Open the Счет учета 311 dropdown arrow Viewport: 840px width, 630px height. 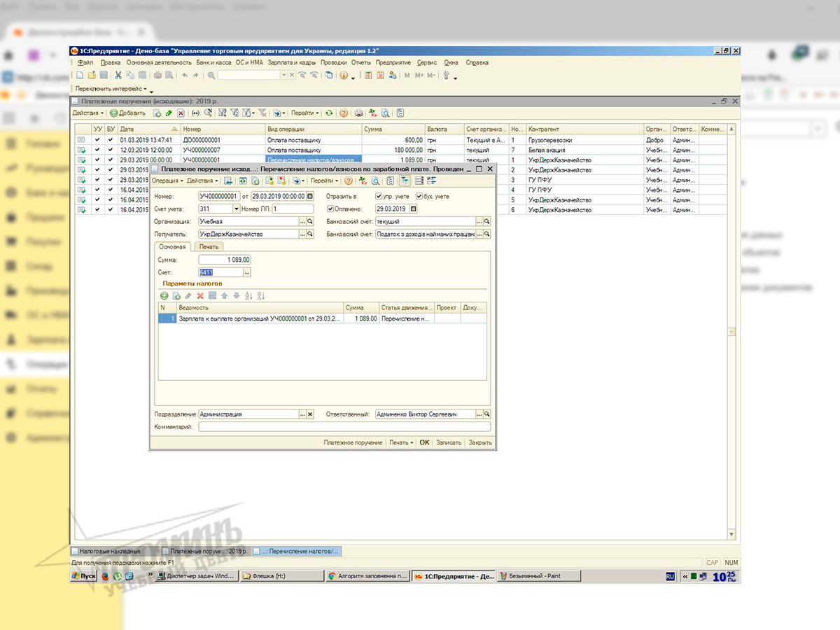236,209
